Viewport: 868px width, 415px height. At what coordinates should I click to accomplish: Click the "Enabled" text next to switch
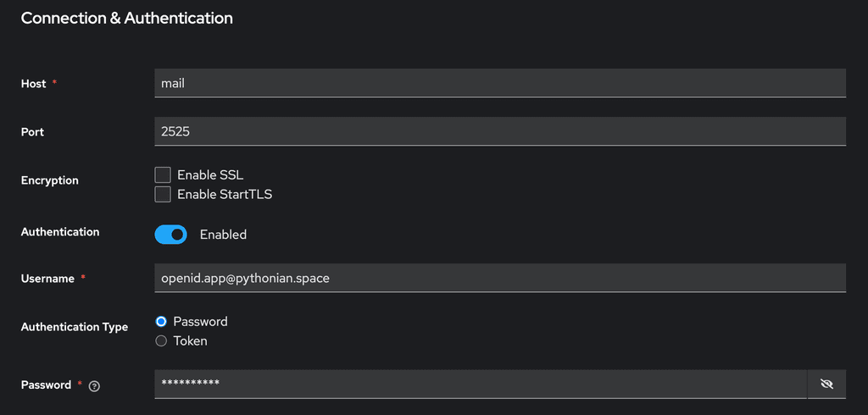point(223,235)
